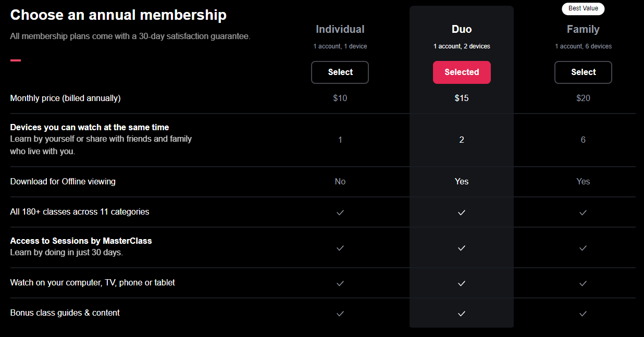This screenshot has width=644, height=337.
Task: Select the Family plan button
Action: (x=583, y=72)
